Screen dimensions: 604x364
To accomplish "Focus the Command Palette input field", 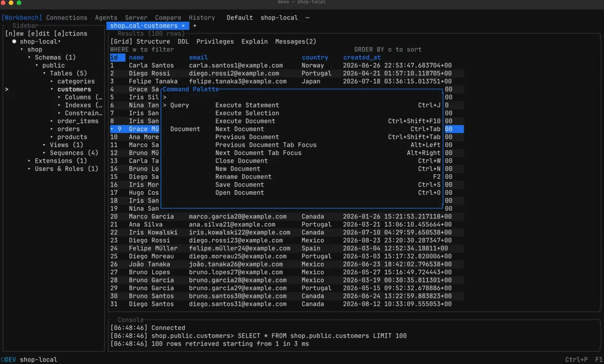I will tap(302, 97).
